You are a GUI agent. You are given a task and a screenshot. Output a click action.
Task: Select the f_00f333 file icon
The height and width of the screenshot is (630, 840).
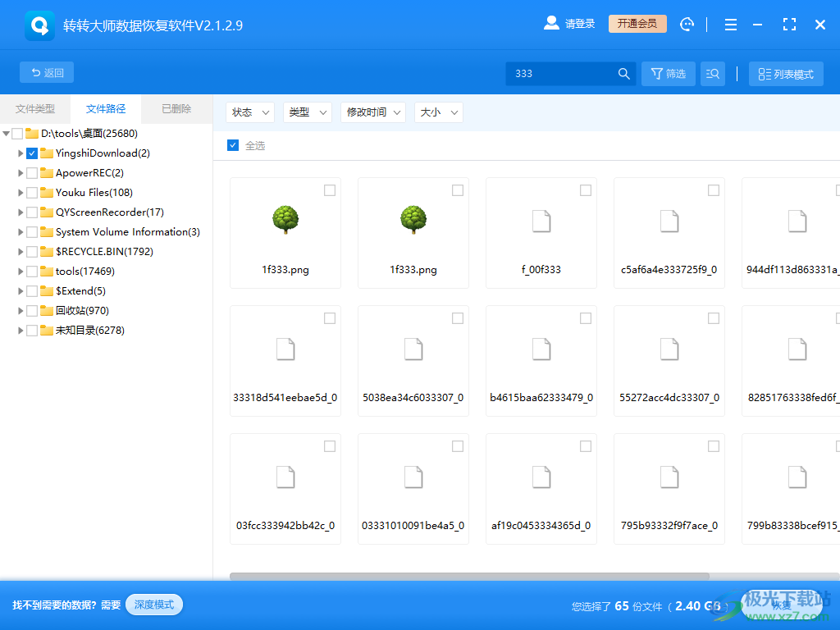click(x=541, y=221)
